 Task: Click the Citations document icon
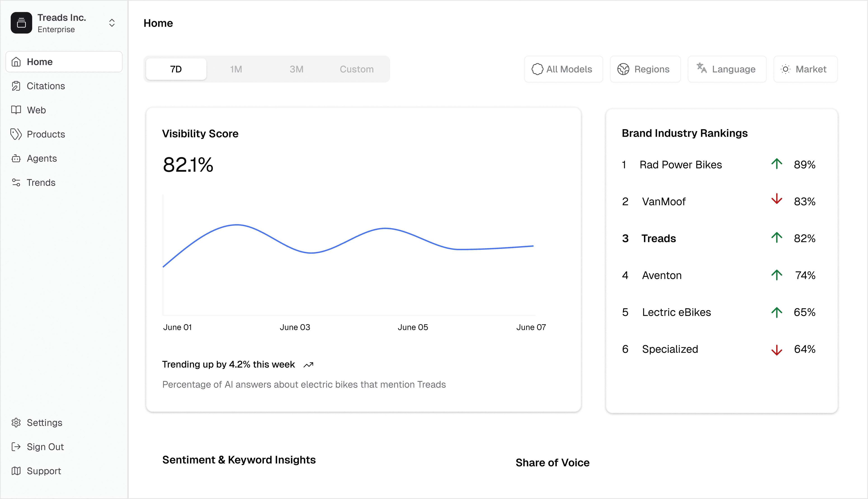click(x=16, y=86)
